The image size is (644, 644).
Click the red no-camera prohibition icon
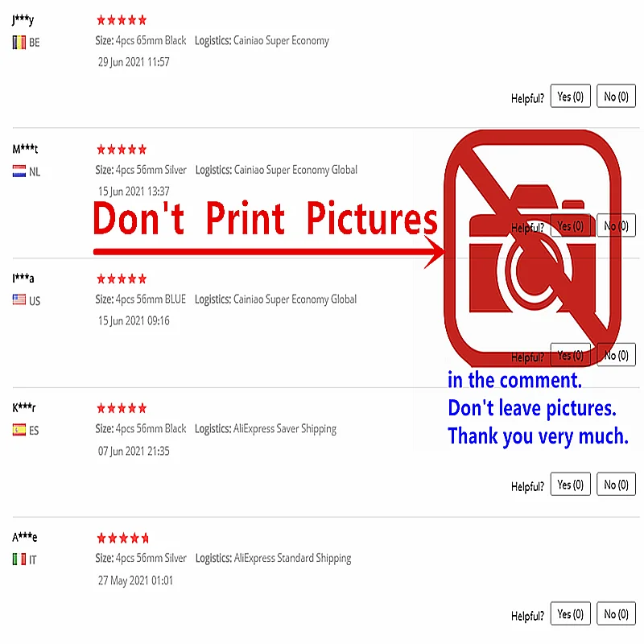pyautogui.click(x=532, y=248)
